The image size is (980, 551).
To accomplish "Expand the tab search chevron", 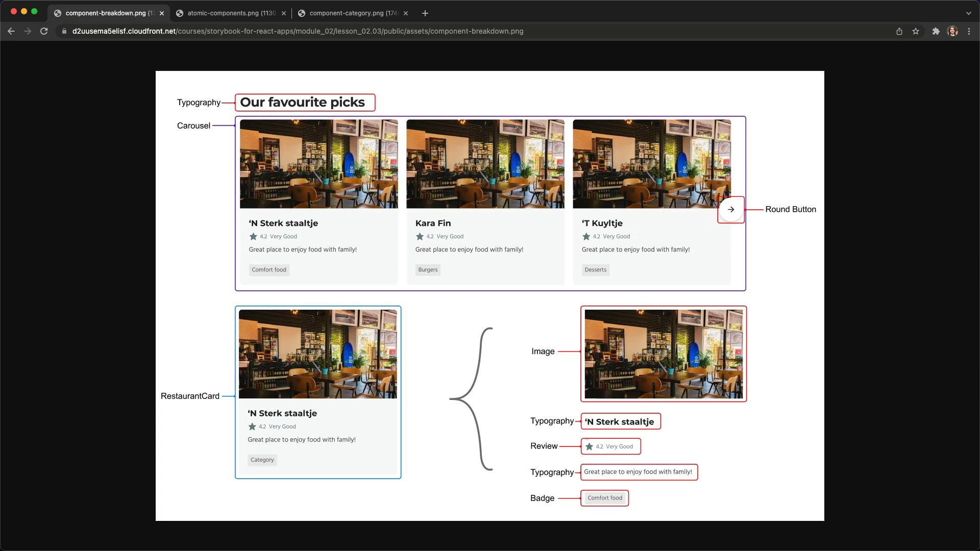I will [968, 13].
